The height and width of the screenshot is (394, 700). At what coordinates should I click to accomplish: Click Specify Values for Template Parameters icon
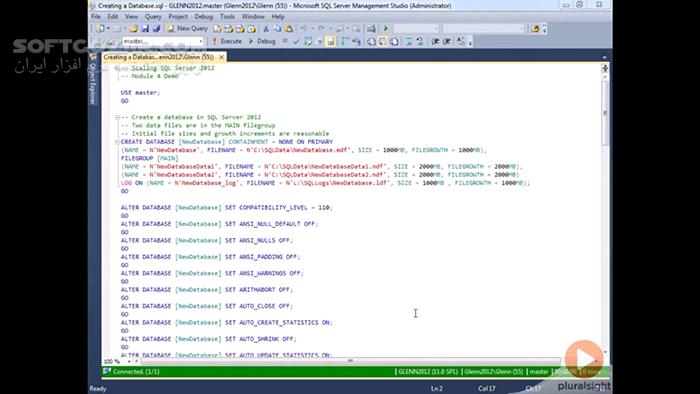tap(461, 41)
